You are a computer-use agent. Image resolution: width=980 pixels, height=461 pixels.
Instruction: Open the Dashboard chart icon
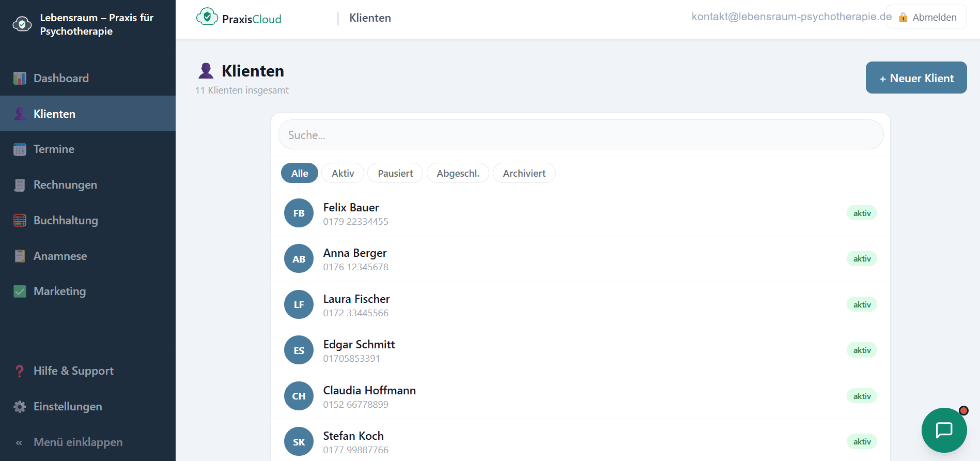click(x=20, y=78)
